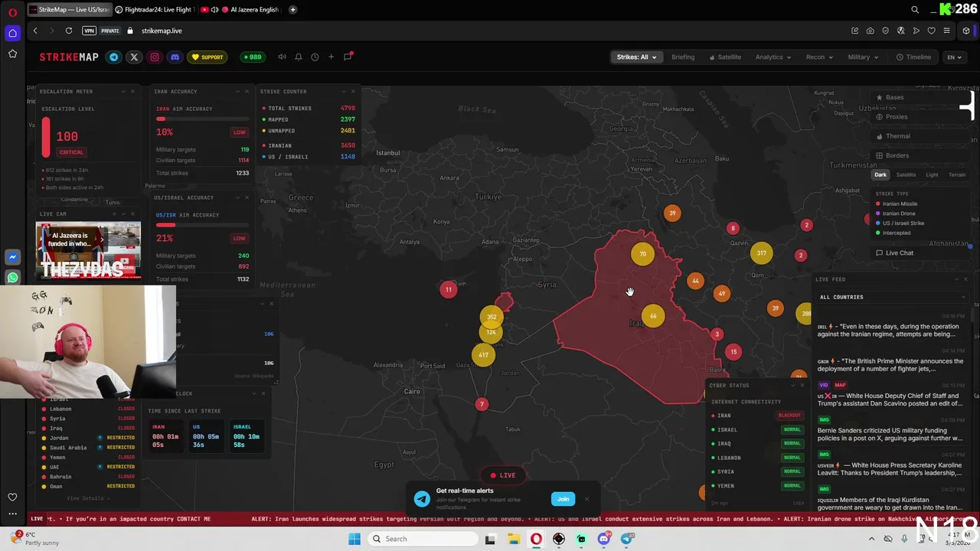Expand Analytics dropdown menu
The height and width of the screenshot is (551, 980).
[x=773, y=57]
